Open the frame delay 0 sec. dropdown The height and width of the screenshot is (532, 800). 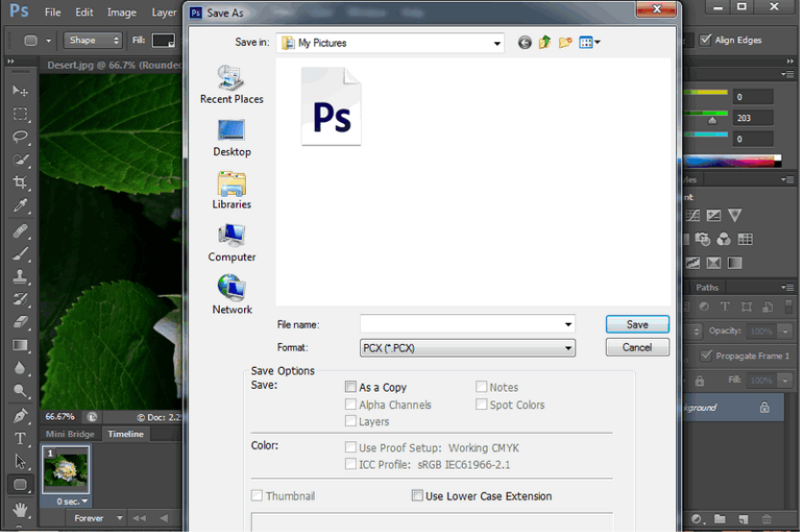(x=71, y=501)
